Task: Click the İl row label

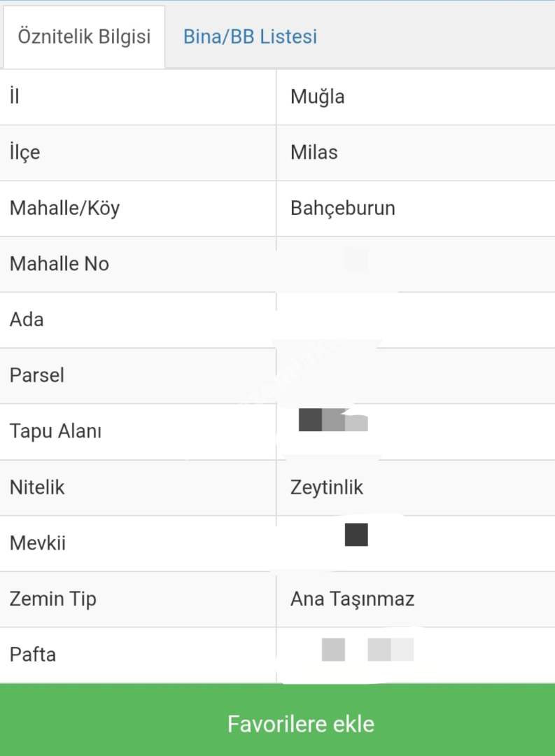Action: 15,97
